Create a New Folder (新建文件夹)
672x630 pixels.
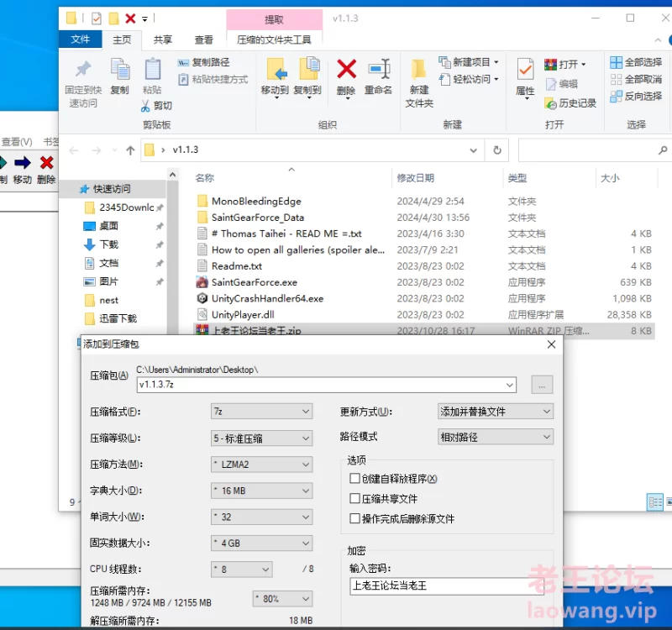coord(419,83)
